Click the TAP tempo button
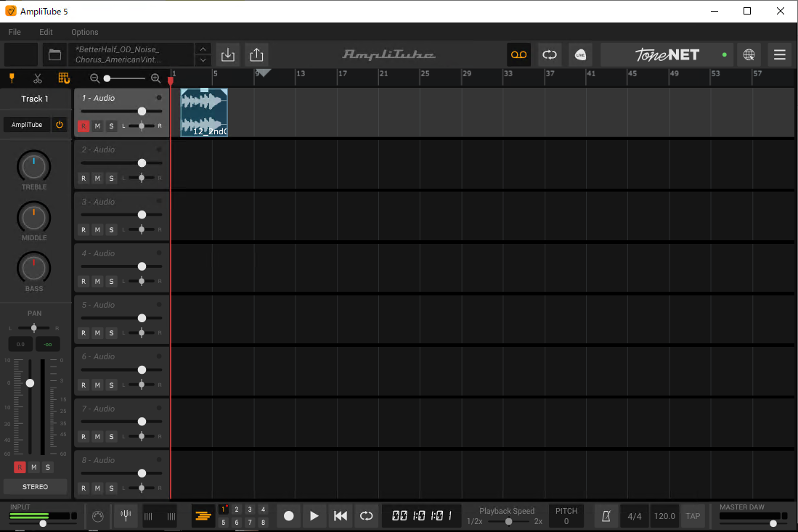Viewport: 798px width, 532px height. pos(693,516)
